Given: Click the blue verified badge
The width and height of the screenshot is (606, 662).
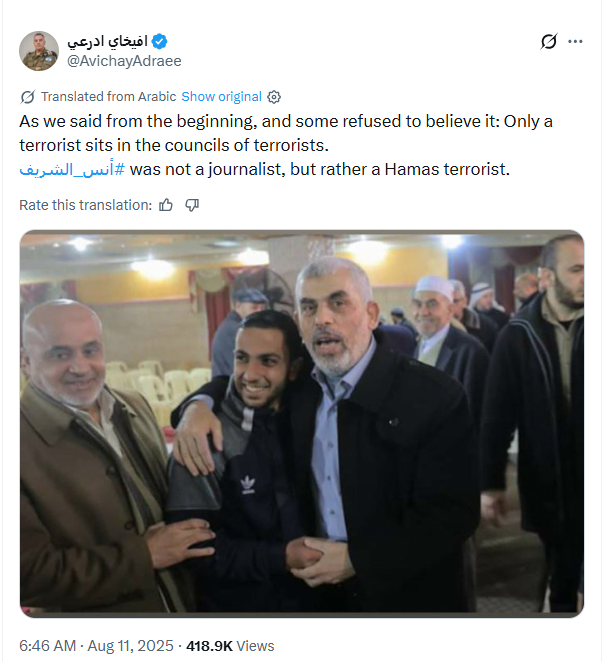Looking at the screenshot, I should pos(160,41).
